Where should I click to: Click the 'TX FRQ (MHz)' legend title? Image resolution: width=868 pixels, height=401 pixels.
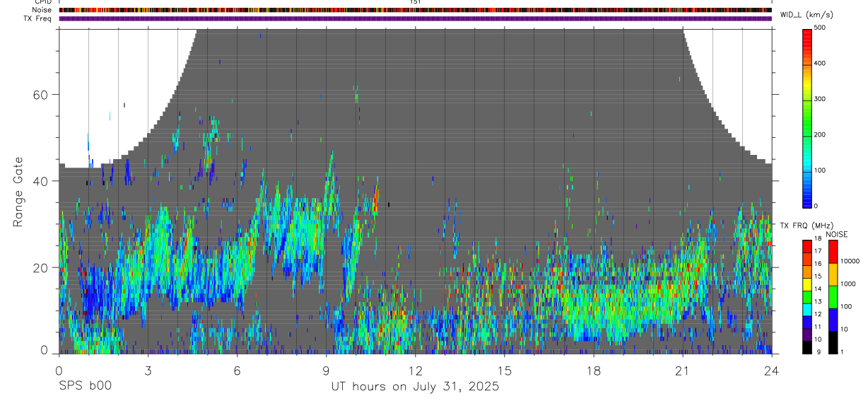pos(805,226)
